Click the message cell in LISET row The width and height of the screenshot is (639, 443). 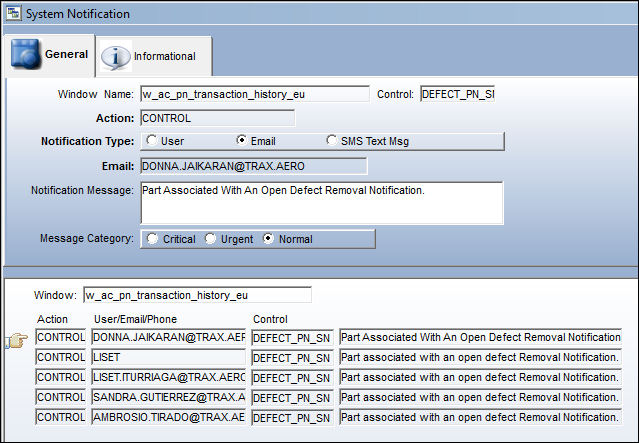click(x=480, y=357)
